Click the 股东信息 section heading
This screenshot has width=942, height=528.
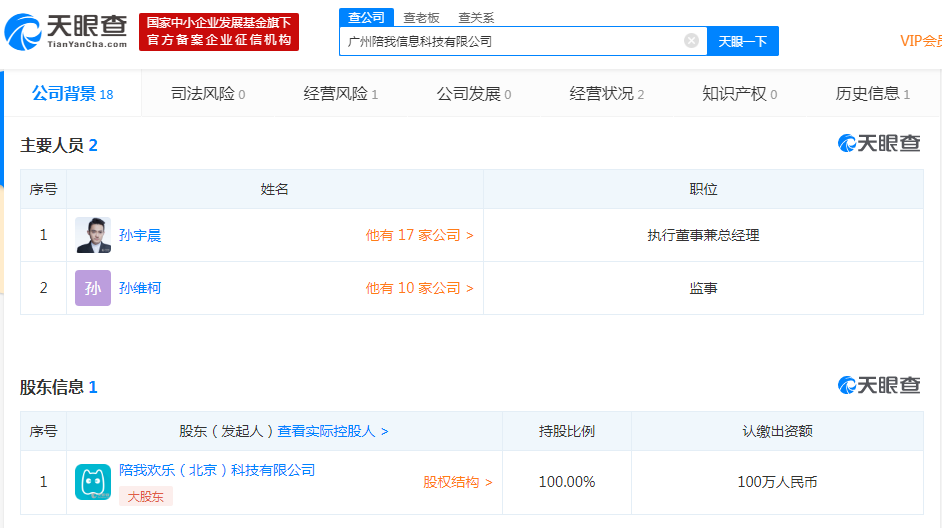[59, 387]
